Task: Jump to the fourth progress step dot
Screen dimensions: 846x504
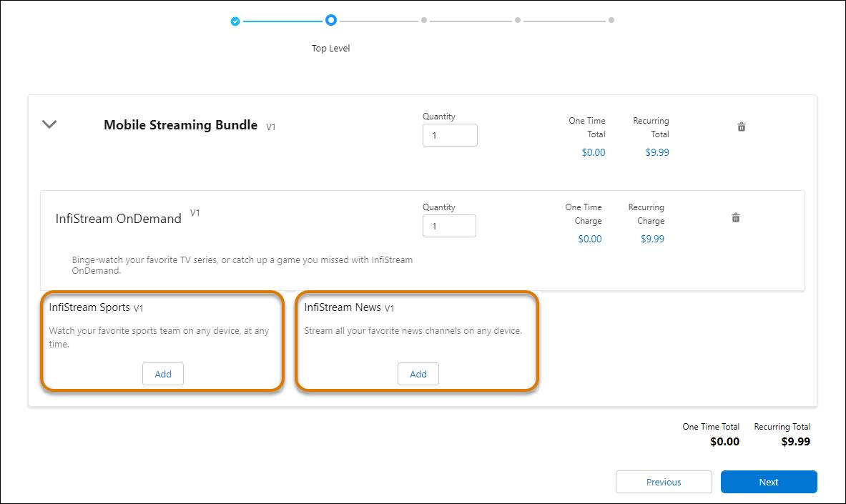Action: click(x=518, y=20)
